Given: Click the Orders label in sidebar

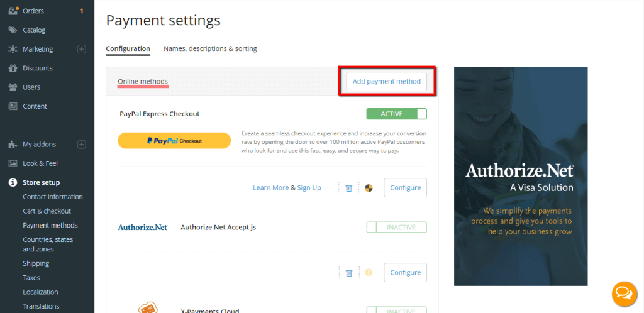Looking at the screenshot, I should coord(33,11).
